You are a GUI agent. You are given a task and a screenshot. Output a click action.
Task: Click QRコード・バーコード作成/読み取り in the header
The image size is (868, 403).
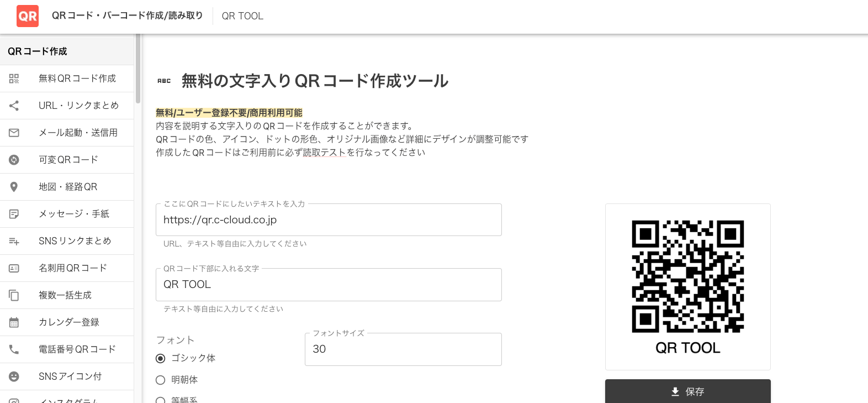coord(127,16)
